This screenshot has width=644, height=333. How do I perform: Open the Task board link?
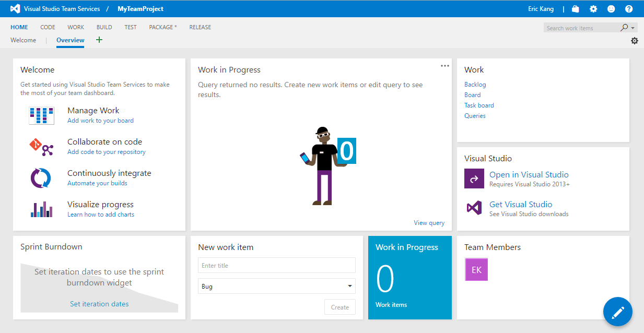479,105
